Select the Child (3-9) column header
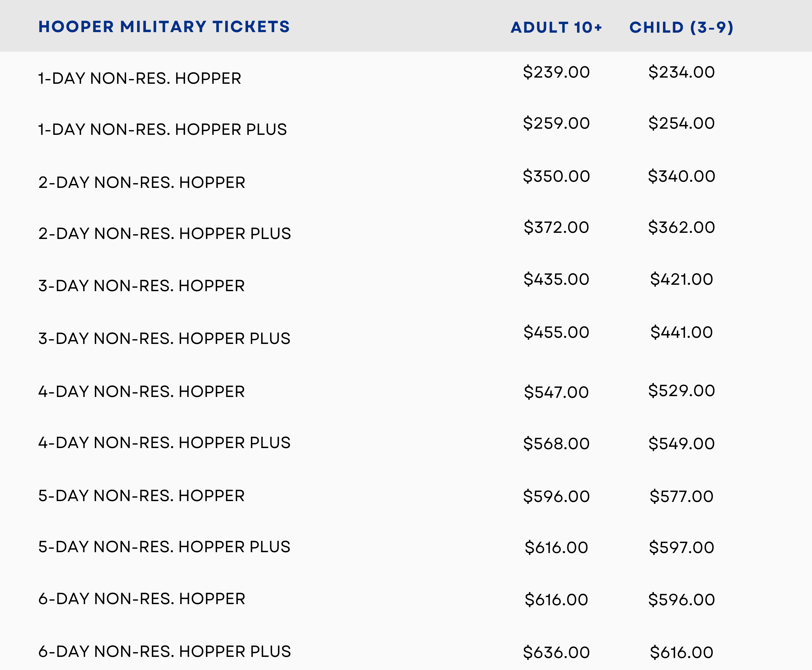Viewport: 812px width, 670px height. pyautogui.click(x=681, y=27)
